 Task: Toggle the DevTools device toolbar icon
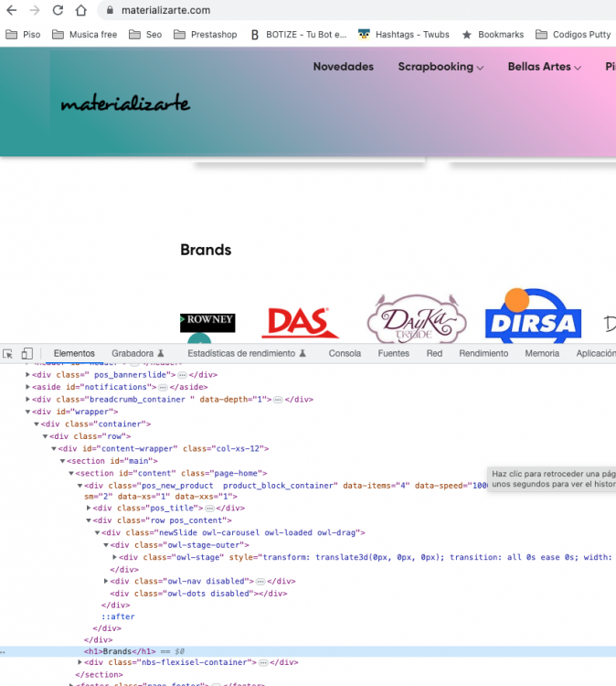[x=27, y=353]
